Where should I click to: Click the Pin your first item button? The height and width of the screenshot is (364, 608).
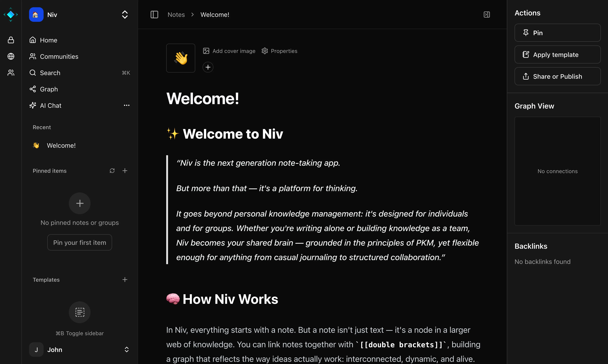point(80,242)
